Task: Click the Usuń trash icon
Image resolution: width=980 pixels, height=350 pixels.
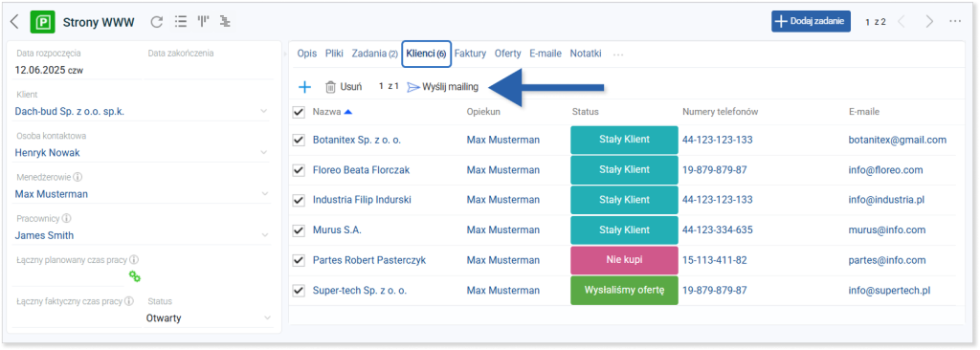Action: click(330, 88)
